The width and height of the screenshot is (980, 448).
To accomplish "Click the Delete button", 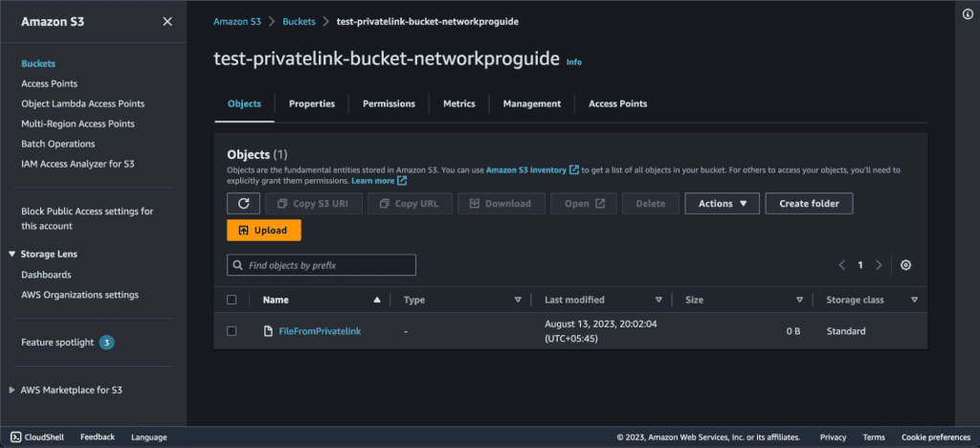I will [651, 204].
